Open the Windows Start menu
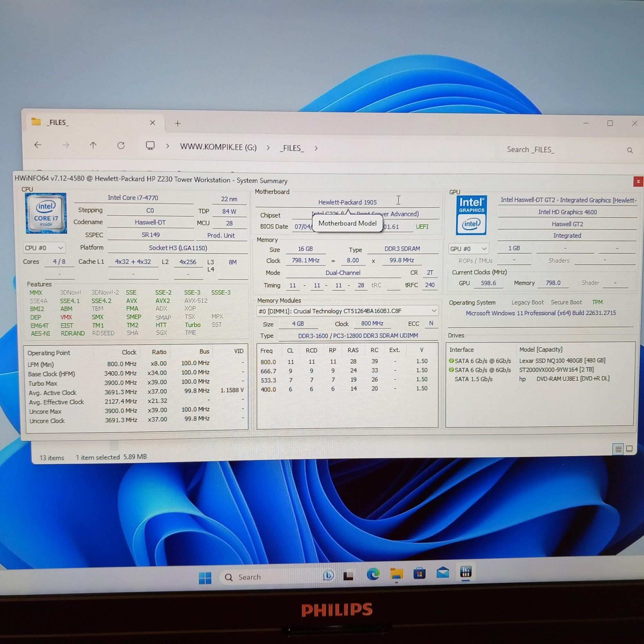The height and width of the screenshot is (644, 644). point(205,578)
